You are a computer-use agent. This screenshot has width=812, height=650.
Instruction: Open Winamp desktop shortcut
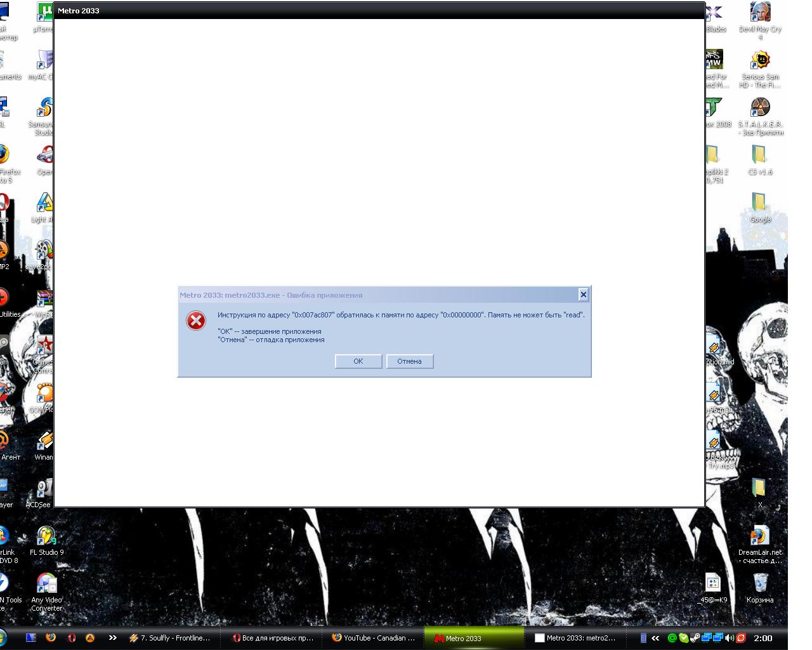tap(44, 445)
